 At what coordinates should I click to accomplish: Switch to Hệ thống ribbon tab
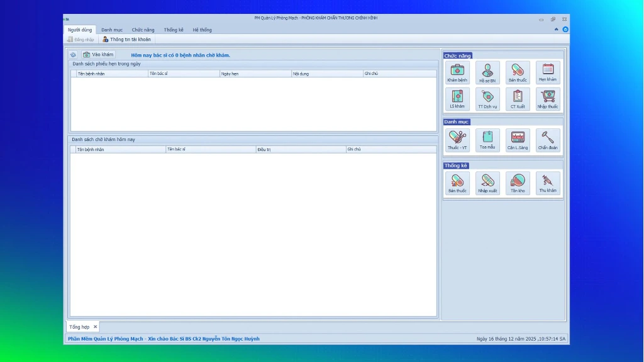click(x=202, y=30)
